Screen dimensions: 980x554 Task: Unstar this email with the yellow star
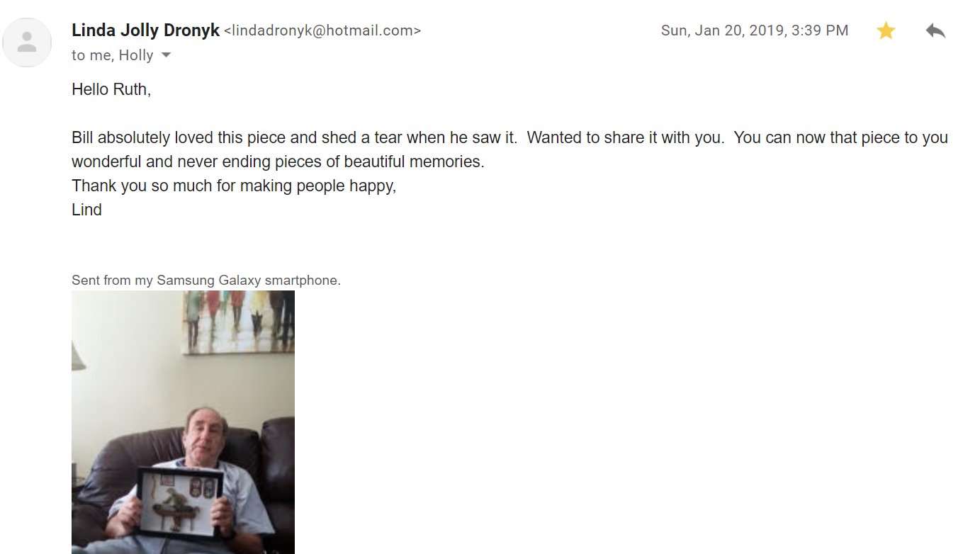(x=886, y=31)
